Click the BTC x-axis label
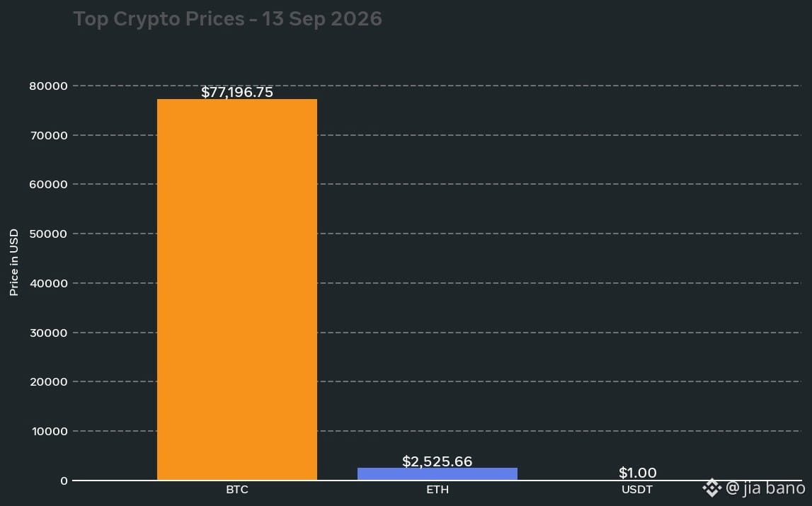 tap(237, 490)
